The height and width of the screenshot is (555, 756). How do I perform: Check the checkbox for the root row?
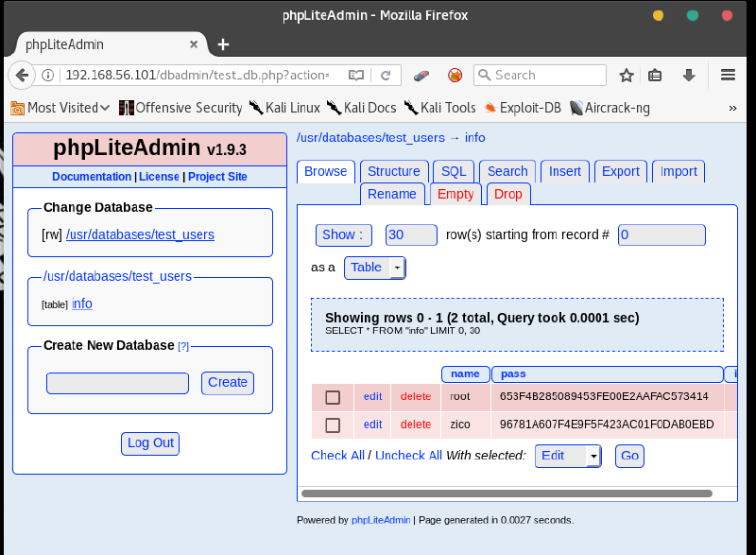click(x=333, y=397)
